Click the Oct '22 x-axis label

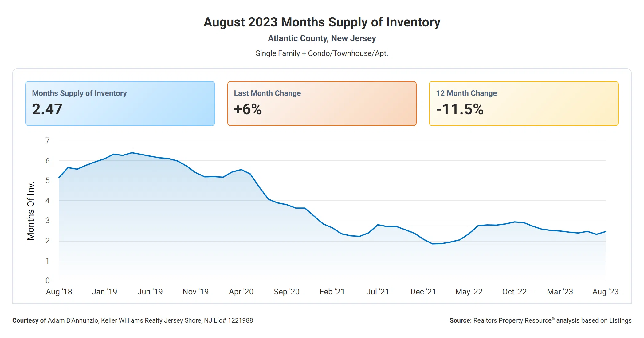(514, 292)
